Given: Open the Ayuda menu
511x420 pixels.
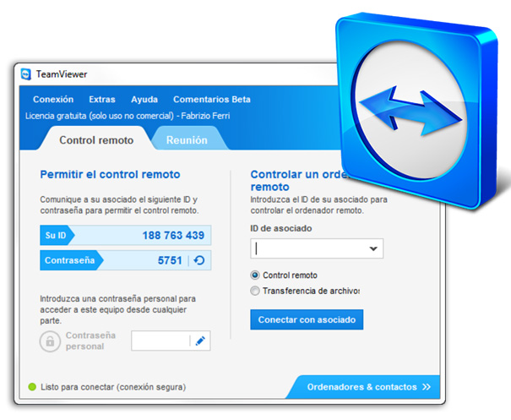Looking at the screenshot, I should pyautogui.click(x=144, y=100).
